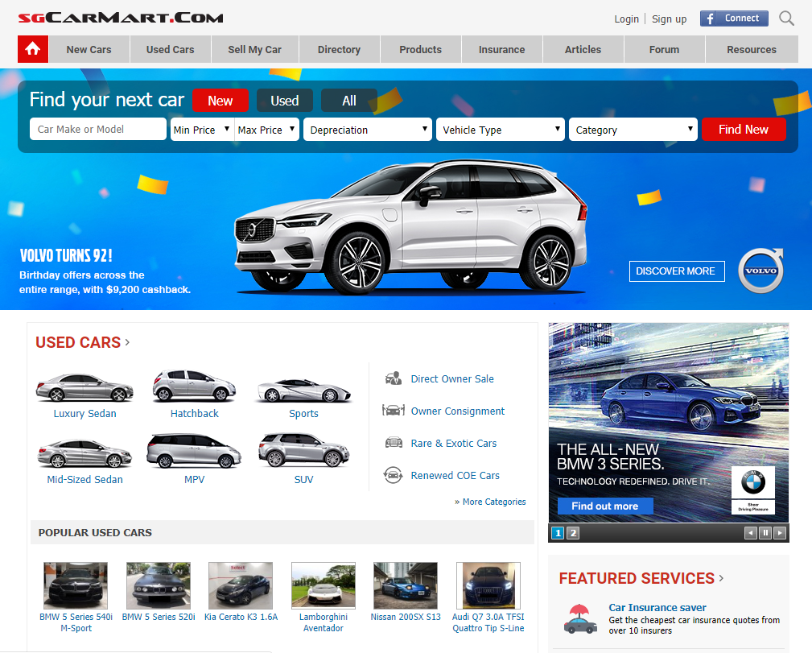Image resolution: width=812 pixels, height=653 pixels.
Task: Expand the Vehicle Type dropdown
Action: pyautogui.click(x=501, y=130)
